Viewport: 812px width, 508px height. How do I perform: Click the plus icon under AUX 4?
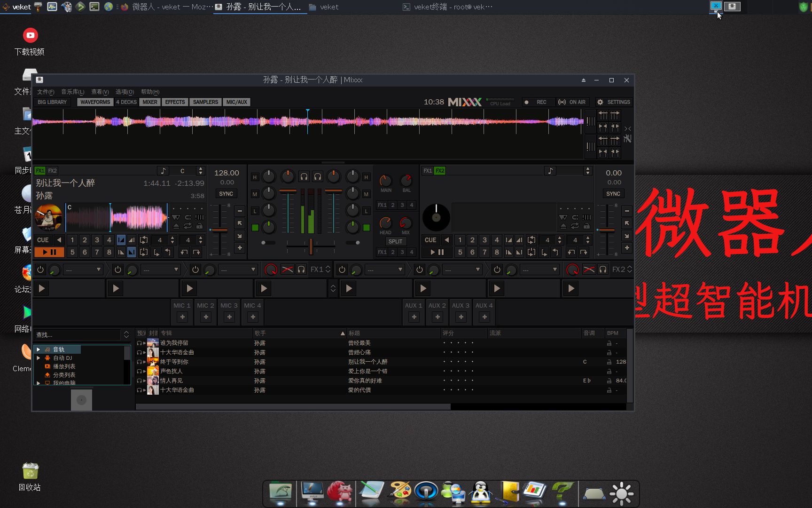[x=484, y=317]
